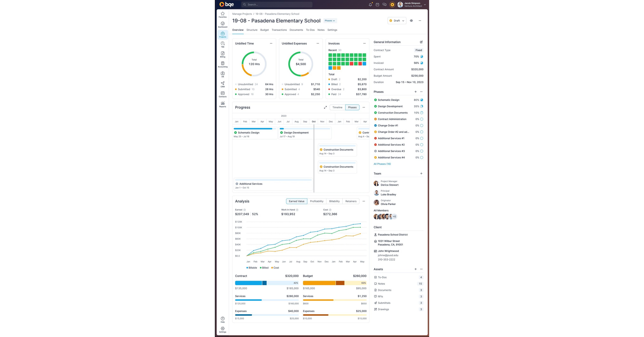Open the notifications bell
Image resolution: width=644 pixels, height=337 pixels.
(x=370, y=4)
